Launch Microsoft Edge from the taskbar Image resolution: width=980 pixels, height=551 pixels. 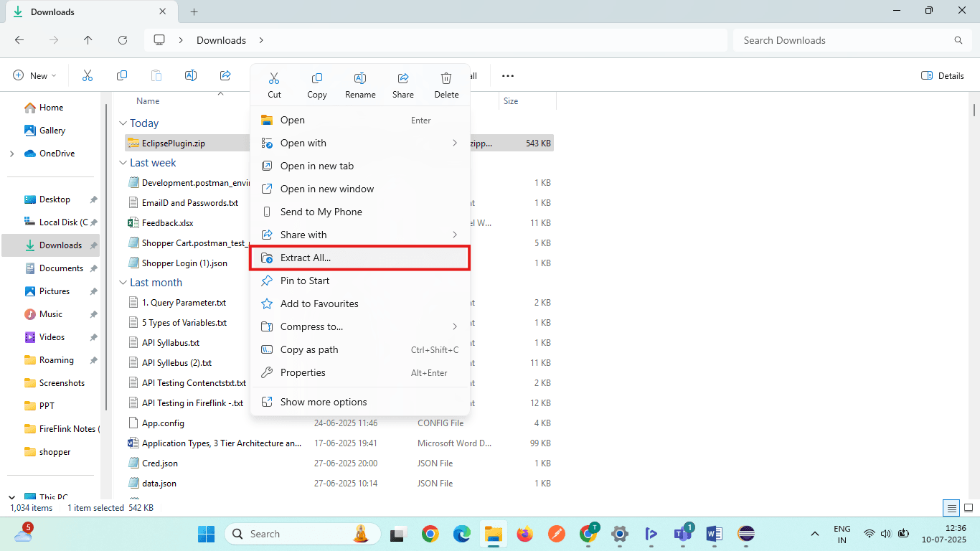pyautogui.click(x=462, y=534)
